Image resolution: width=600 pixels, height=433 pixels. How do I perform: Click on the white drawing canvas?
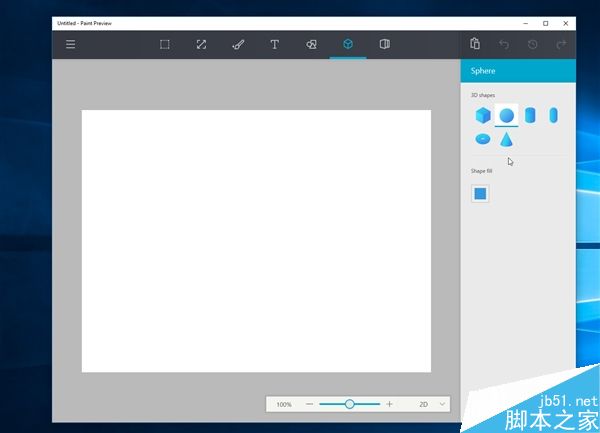click(x=256, y=241)
